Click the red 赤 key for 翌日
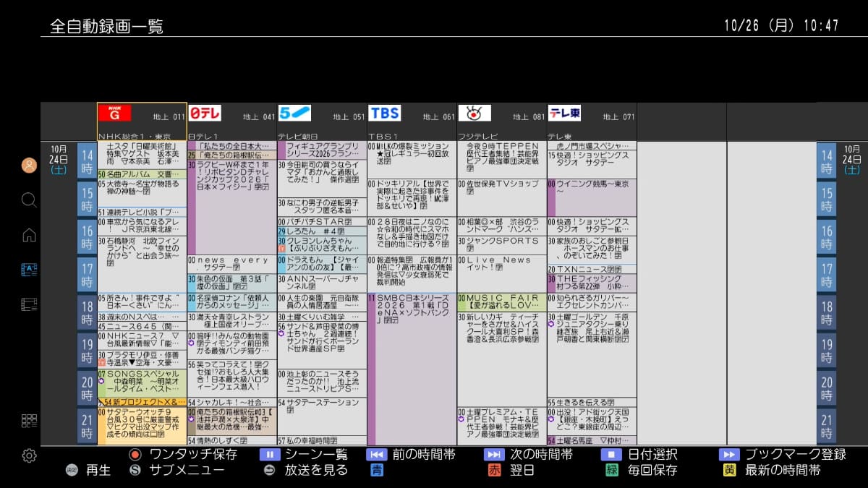Screen dimensions: 868x488 pyautogui.click(x=494, y=471)
